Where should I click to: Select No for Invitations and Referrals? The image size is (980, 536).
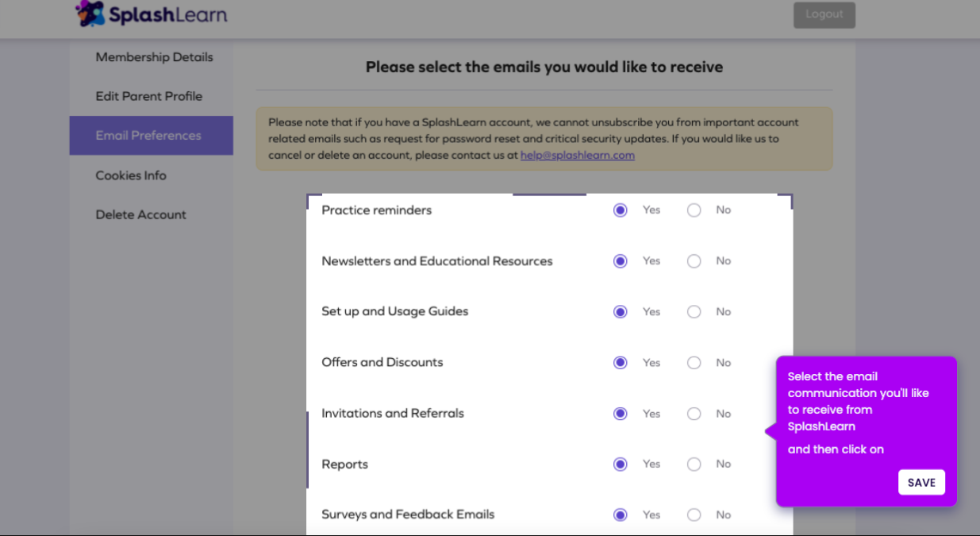(x=694, y=413)
